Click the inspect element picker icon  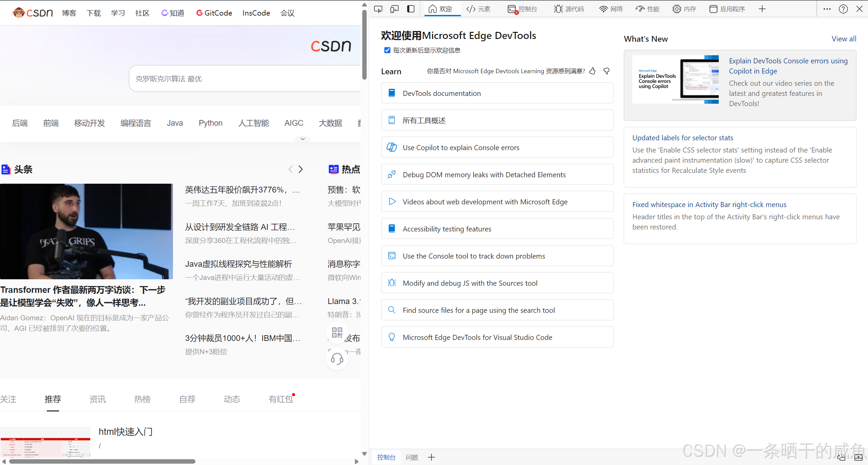coord(378,9)
